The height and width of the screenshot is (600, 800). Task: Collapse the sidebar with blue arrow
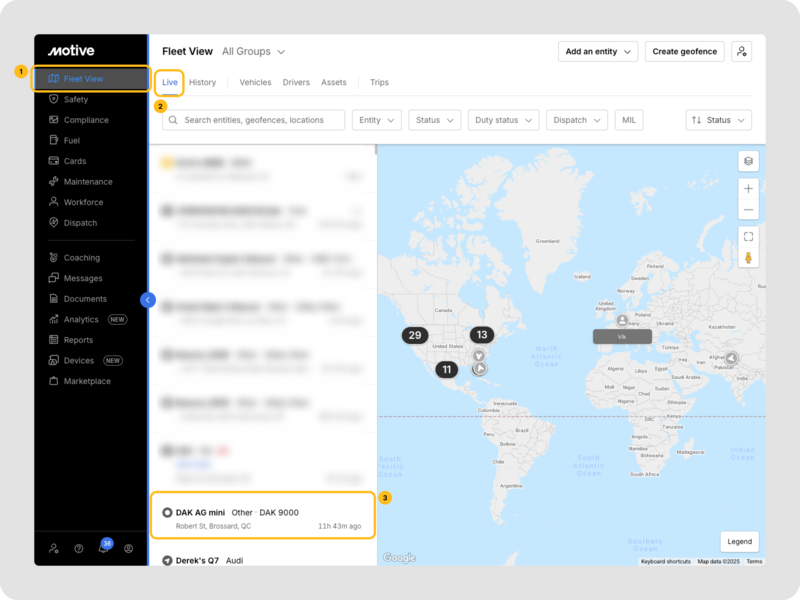point(148,299)
